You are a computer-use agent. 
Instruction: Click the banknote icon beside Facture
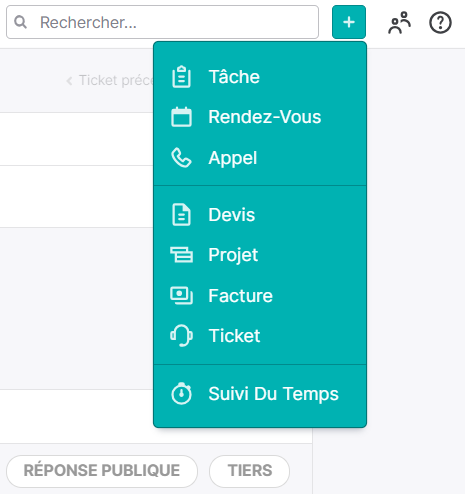click(181, 296)
